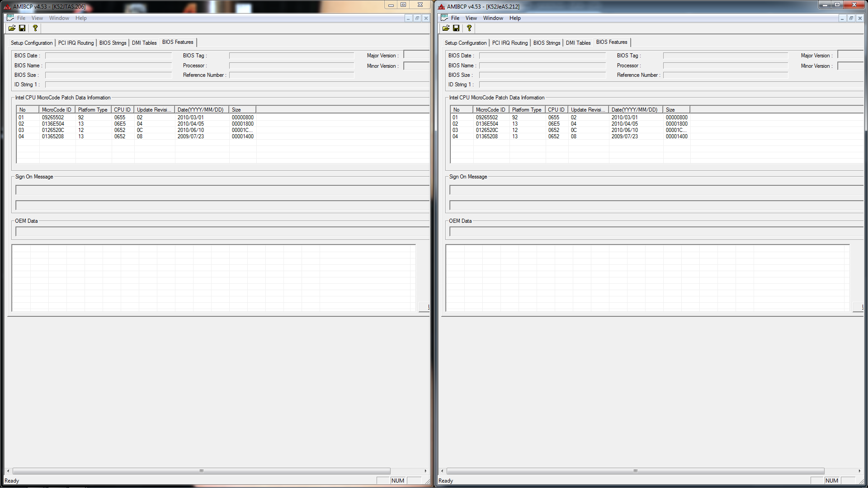This screenshot has width=868, height=488.
Task: Sort by MicroCode ID column in left table
Action: (x=57, y=110)
